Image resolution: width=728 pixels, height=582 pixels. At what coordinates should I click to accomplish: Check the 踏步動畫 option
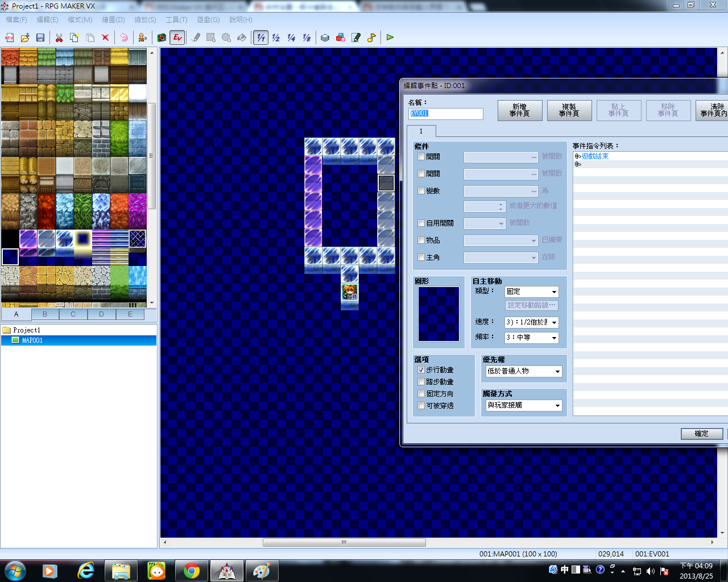421,382
